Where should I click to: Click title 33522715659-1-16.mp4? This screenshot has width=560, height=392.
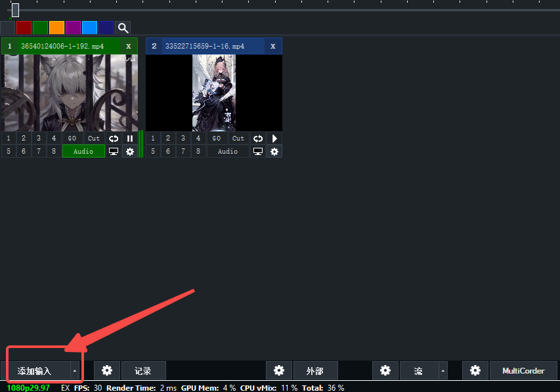(205, 46)
